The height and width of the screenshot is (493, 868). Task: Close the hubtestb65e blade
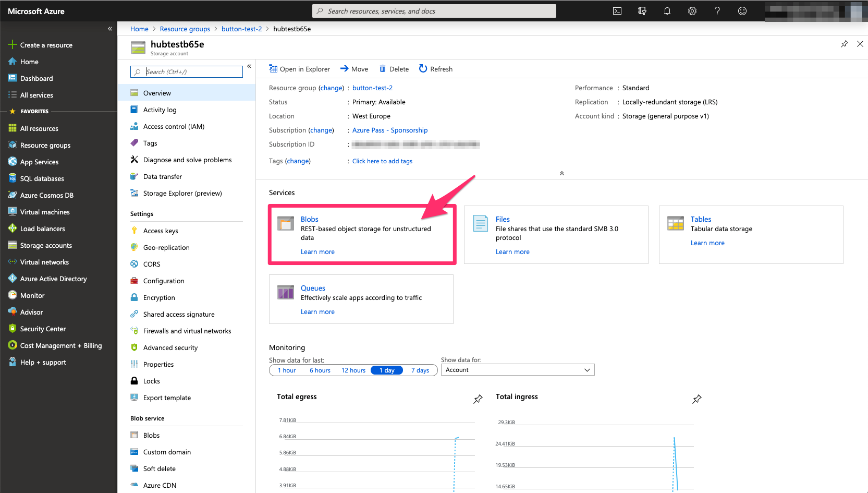860,44
